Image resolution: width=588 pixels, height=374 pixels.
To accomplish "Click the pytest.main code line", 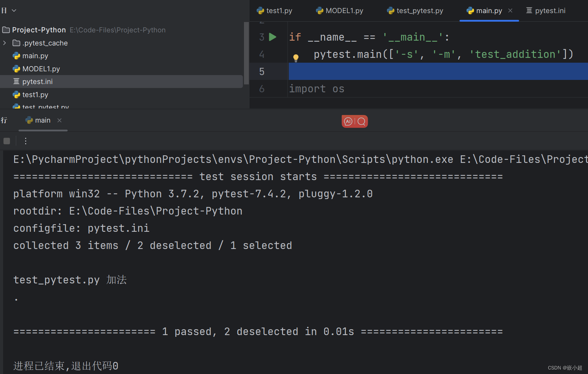I will (443, 54).
